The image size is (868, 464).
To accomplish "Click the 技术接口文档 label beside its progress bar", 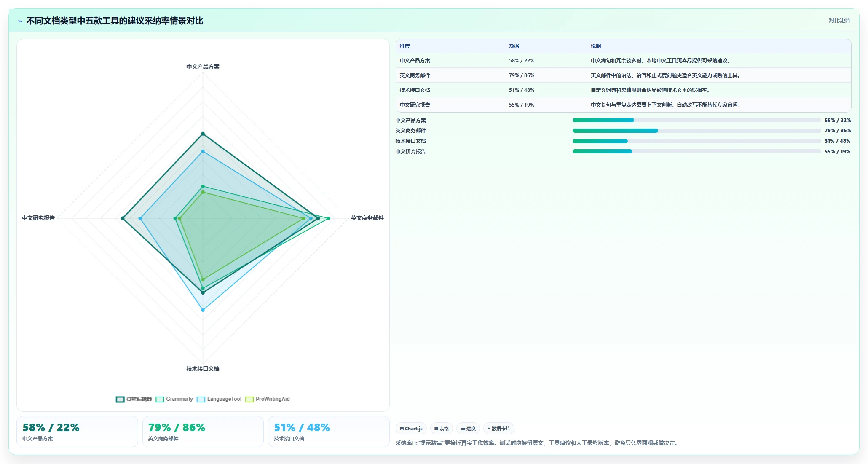I will click(410, 141).
